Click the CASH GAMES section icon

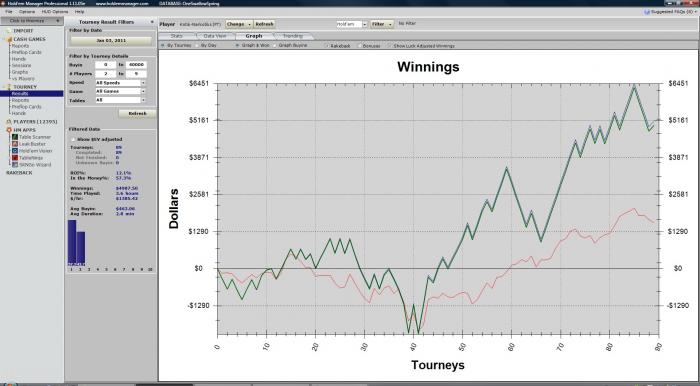[x=9, y=39]
